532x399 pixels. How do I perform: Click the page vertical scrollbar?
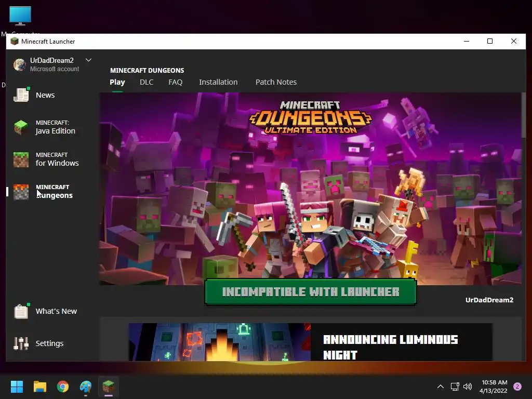click(524, 115)
